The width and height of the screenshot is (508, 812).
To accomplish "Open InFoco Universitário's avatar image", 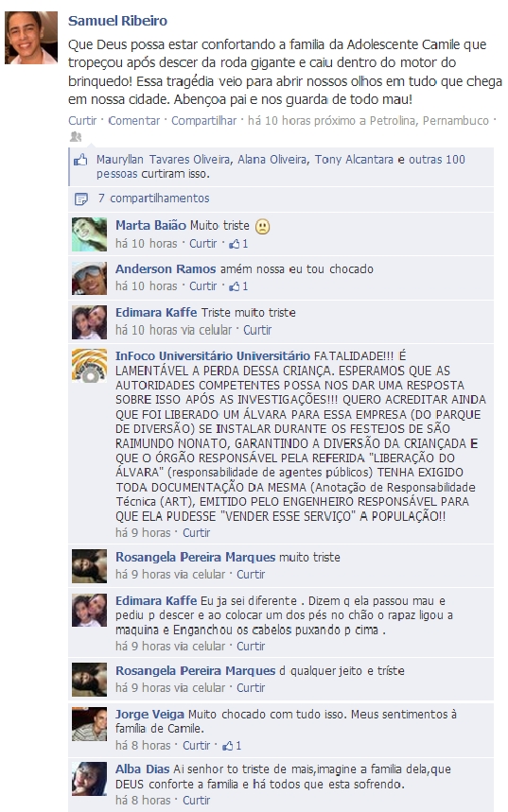I will pyautogui.click(x=89, y=366).
